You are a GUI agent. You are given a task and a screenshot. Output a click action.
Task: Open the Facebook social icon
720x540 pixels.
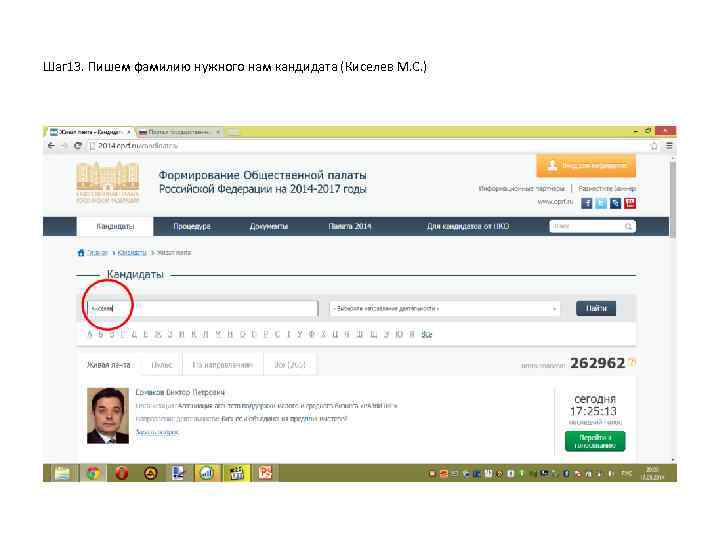click(586, 203)
